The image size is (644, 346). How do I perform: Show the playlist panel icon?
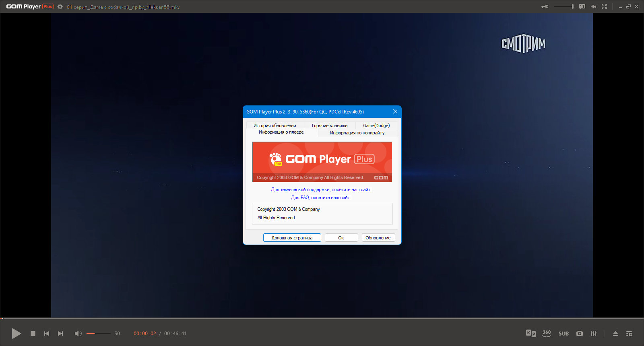click(629, 334)
